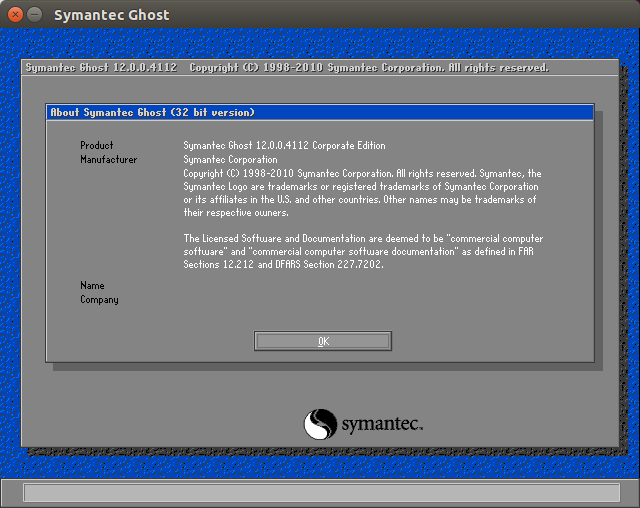Click the 'Company' field label
The height and width of the screenshot is (508, 640).
coord(99,300)
